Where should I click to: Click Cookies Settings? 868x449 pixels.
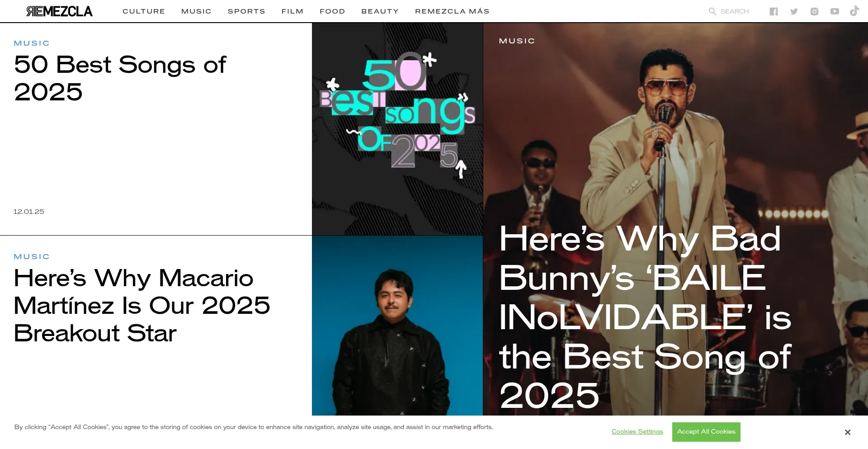[637, 432]
